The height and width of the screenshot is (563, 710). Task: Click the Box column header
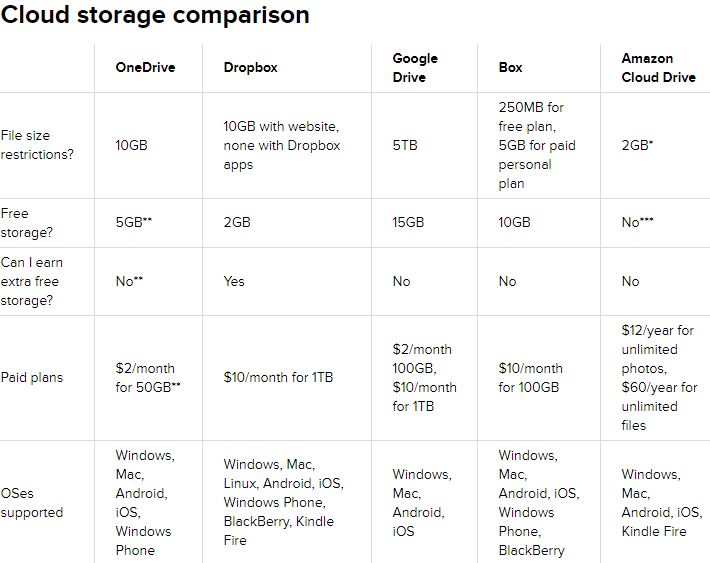tap(510, 67)
